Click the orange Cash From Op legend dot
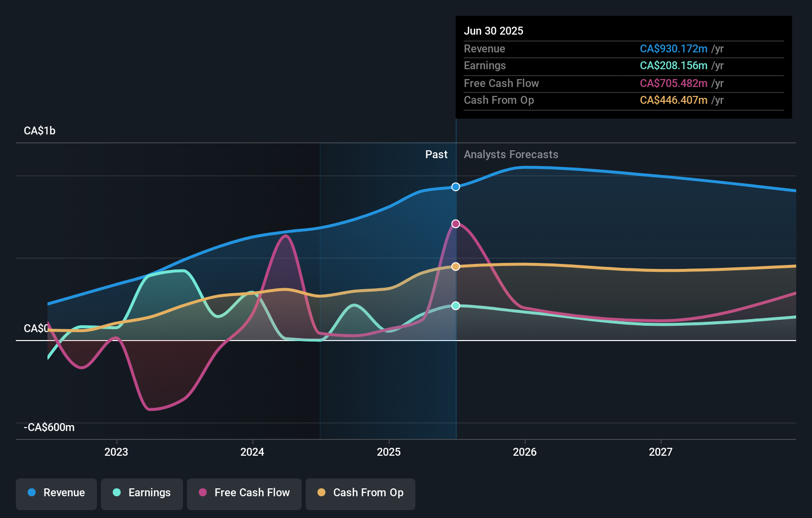Screen dimensions: 812x518 pos(321,493)
